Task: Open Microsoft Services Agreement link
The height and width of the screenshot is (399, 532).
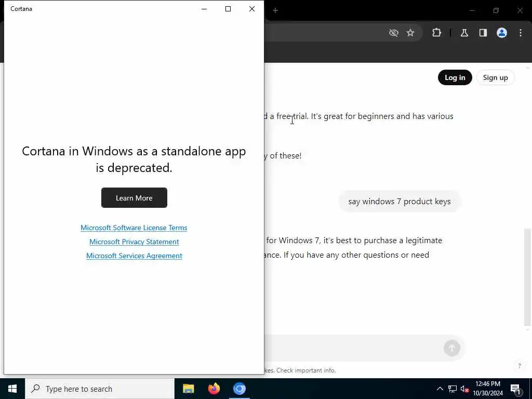Action: point(134,256)
